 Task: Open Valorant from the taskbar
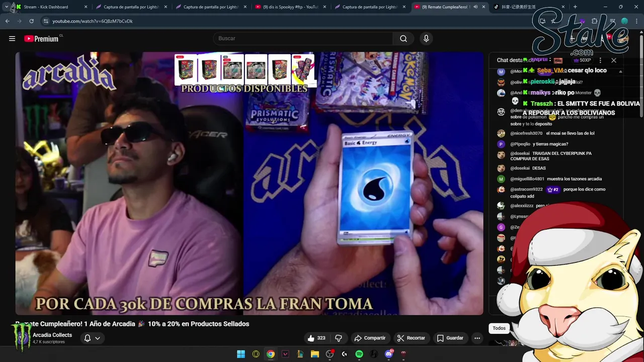tap(285, 354)
